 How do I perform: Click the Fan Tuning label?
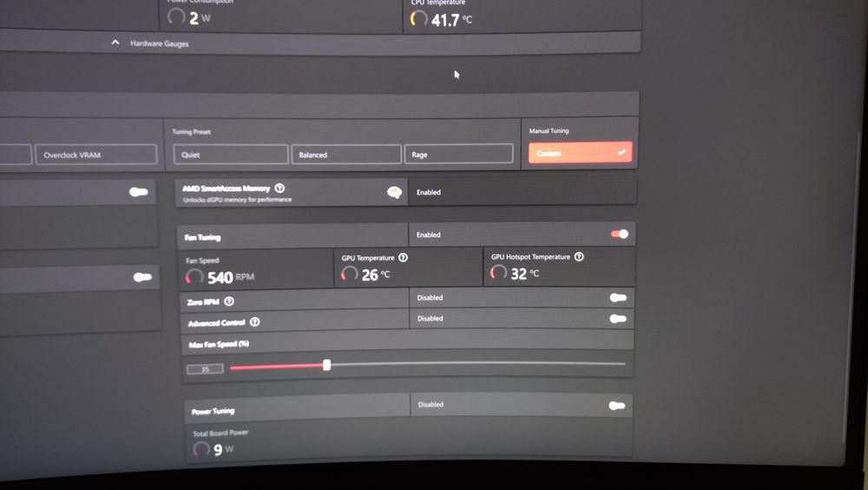tap(202, 237)
